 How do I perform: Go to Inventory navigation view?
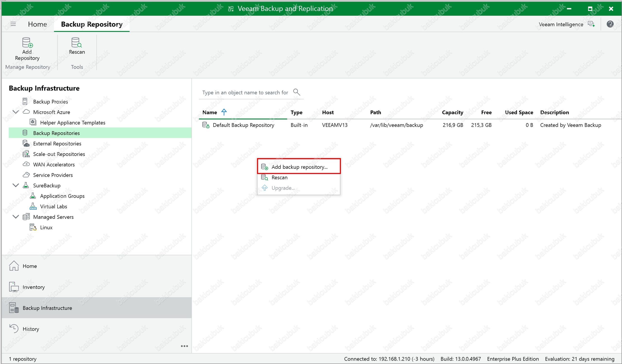point(96,287)
